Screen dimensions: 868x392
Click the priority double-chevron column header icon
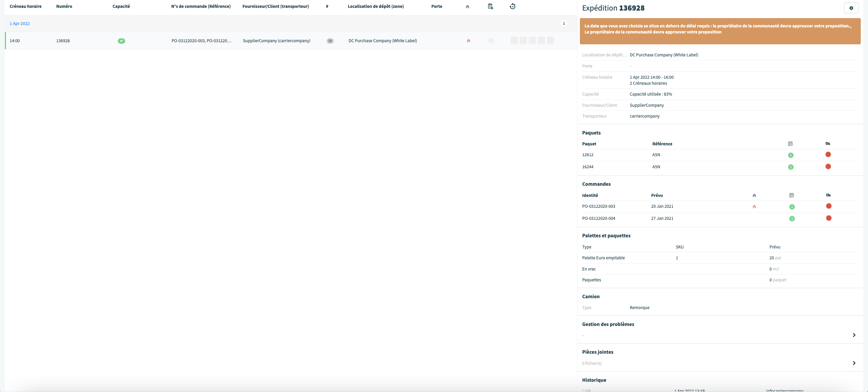(467, 7)
